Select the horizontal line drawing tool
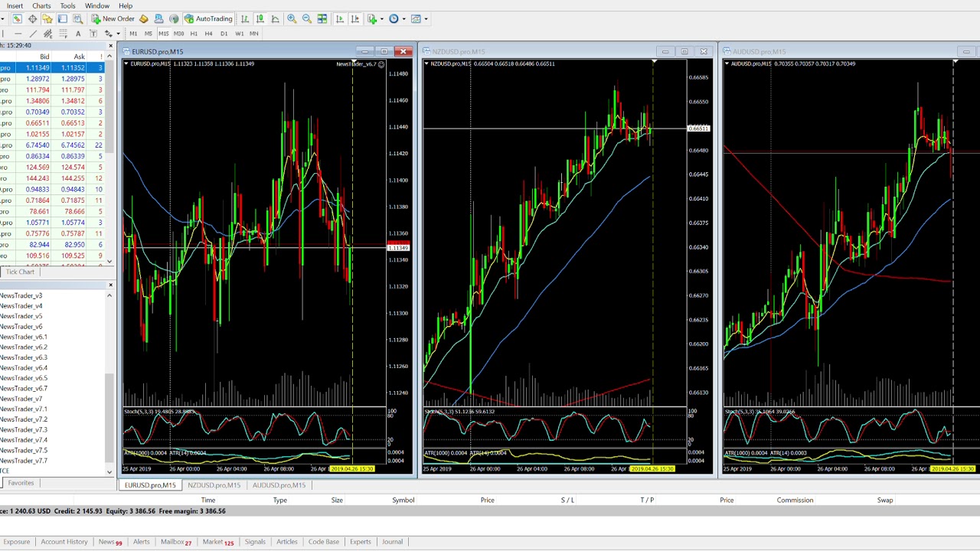The image size is (980, 551). pyautogui.click(x=18, y=34)
